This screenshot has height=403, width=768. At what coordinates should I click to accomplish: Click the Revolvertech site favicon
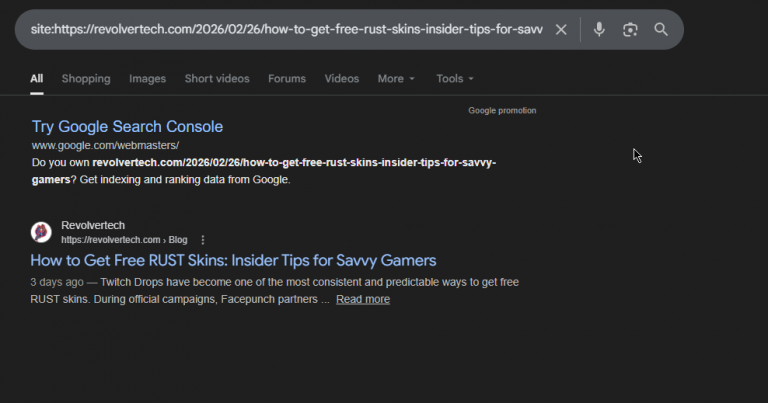[x=41, y=232]
